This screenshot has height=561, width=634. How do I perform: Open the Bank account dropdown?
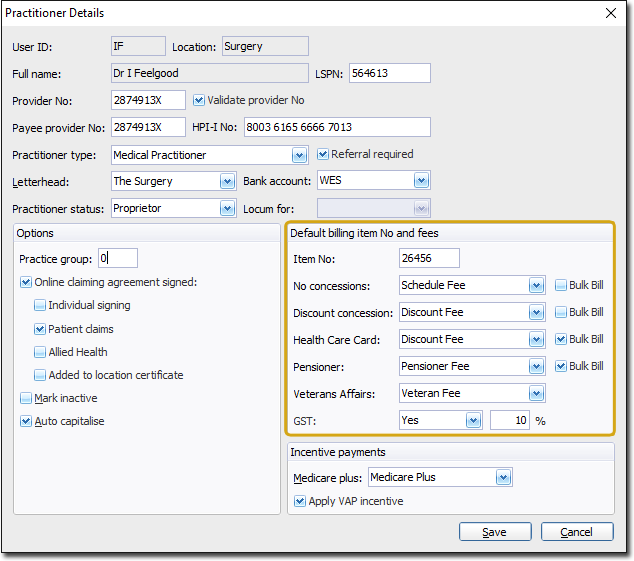(421, 181)
